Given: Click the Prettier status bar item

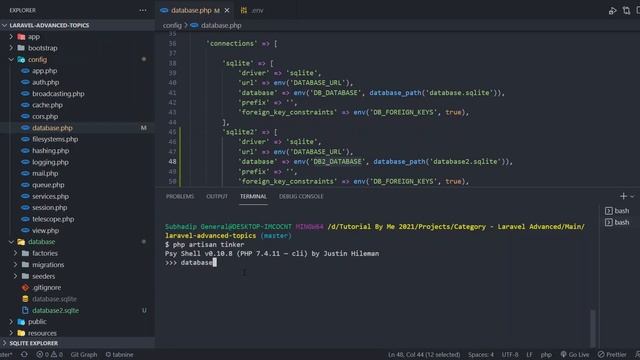Looking at the screenshot, I should tap(612, 355).
